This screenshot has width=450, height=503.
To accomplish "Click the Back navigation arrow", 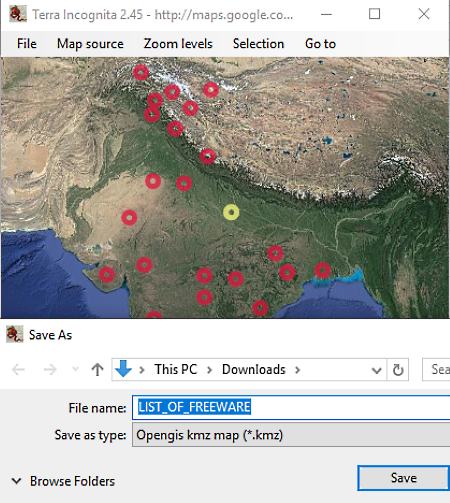I will [18, 369].
